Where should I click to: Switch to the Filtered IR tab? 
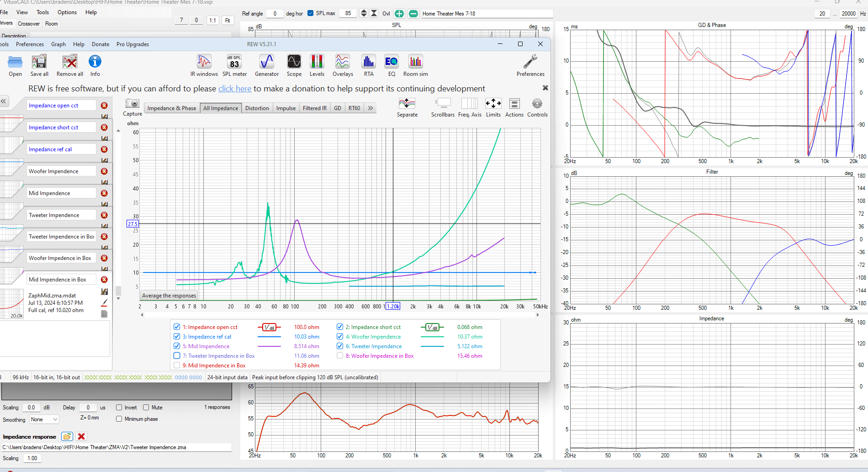(x=315, y=108)
